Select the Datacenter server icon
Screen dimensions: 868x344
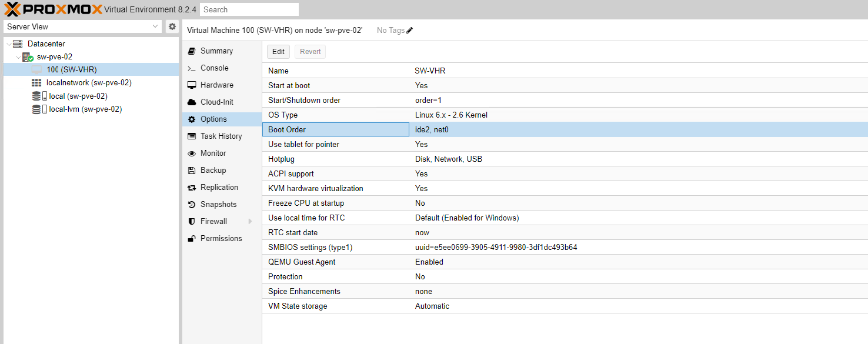tap(18, 44)
